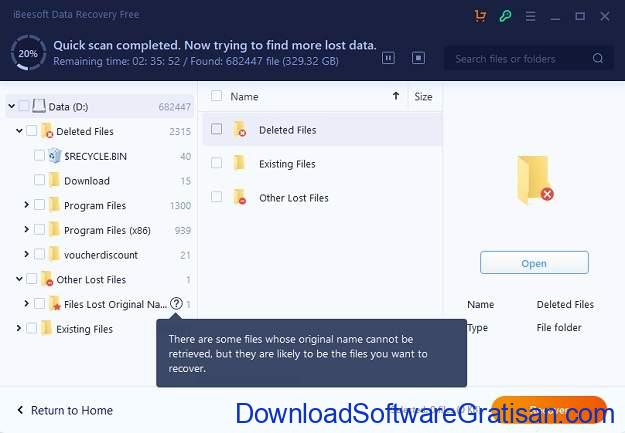The image size is (625, 433).
Task: Click the large folder preview thumbnail
Action: click(535, 180)
